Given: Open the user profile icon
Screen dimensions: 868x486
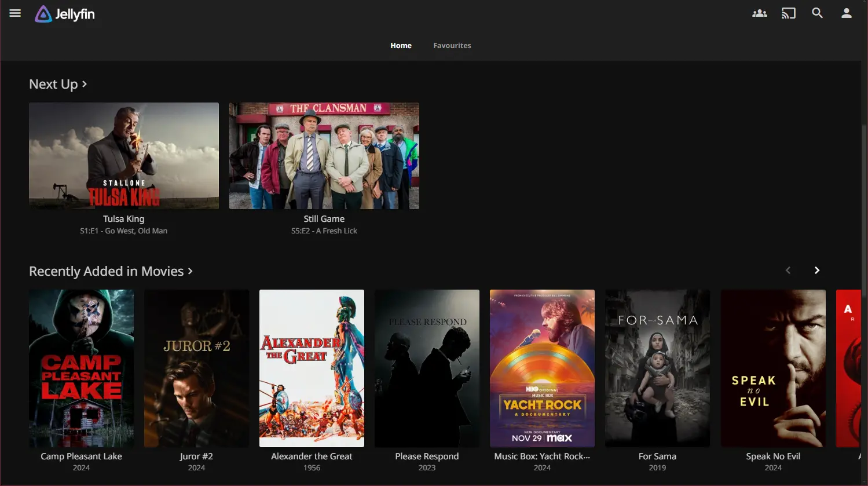Looking at the screenshot, I should point(846,13).
